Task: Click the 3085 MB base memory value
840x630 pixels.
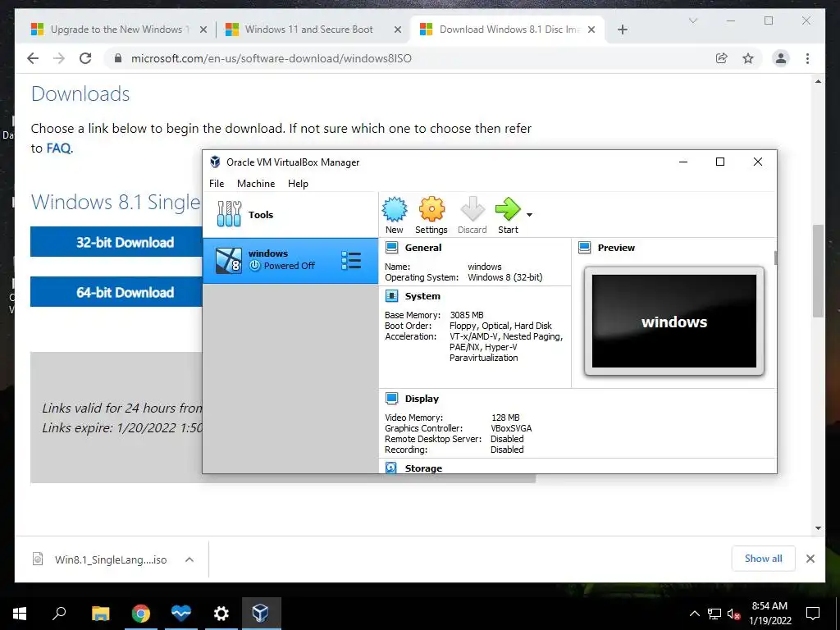Action: click(x=466, y=315)
